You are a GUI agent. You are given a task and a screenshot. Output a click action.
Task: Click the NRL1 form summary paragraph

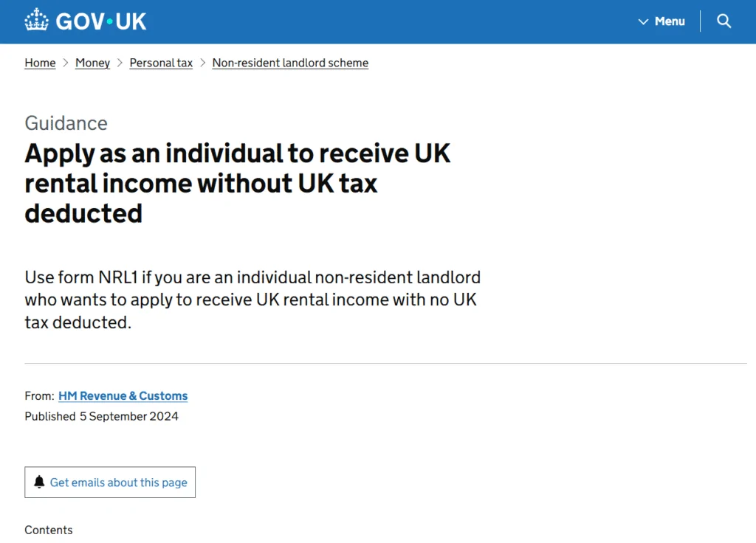tap(252, 300)
